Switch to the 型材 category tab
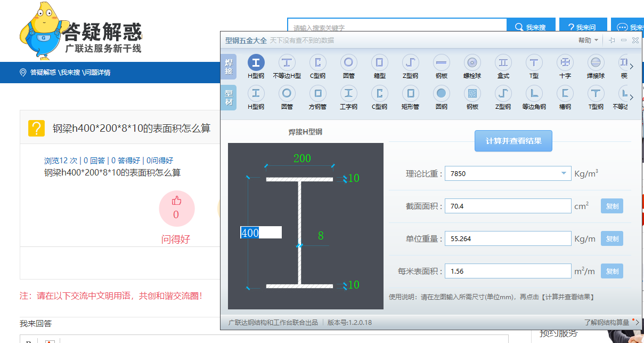The image size is (644, 343). point(229,98)
